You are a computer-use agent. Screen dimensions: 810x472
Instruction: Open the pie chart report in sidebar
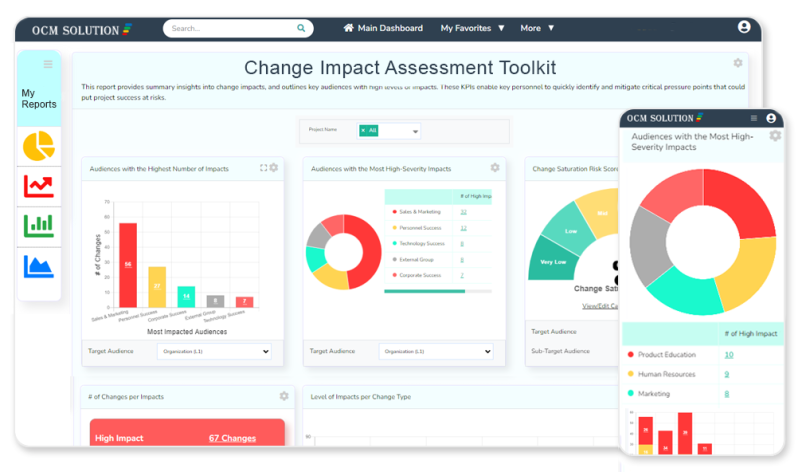[x=39, y=146]
